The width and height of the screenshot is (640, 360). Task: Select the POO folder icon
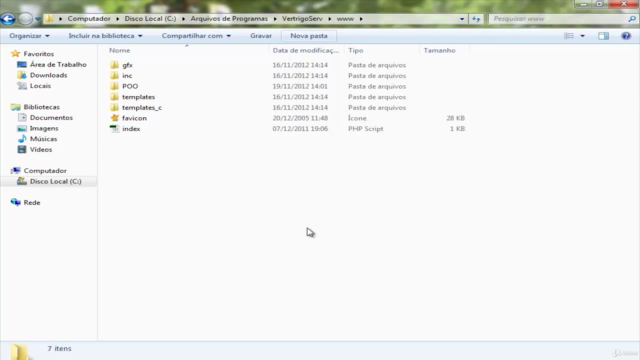tap(115, 86)
